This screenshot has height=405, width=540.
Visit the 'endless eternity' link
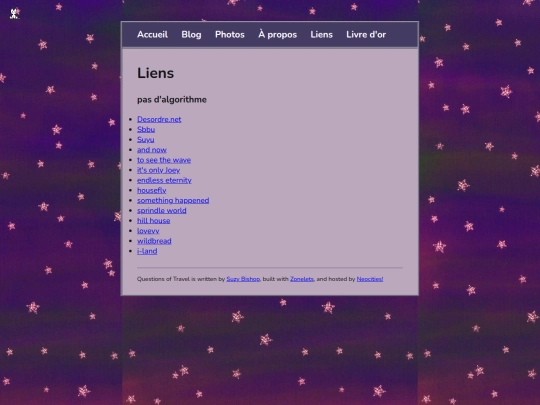coord(164,180)
